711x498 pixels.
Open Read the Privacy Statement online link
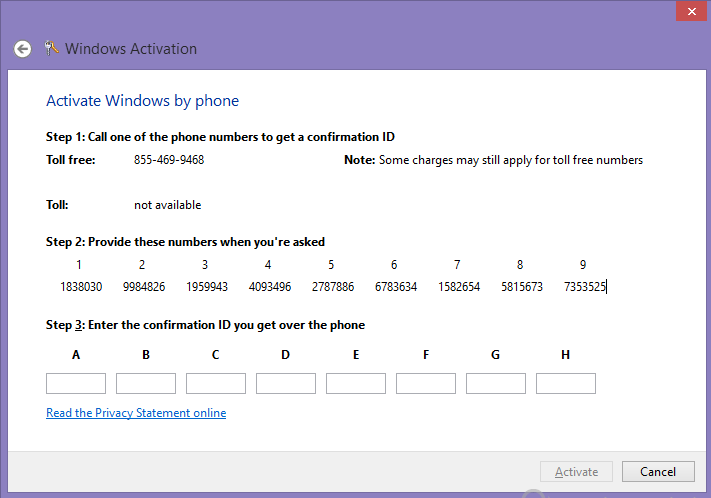coord(136,413)
